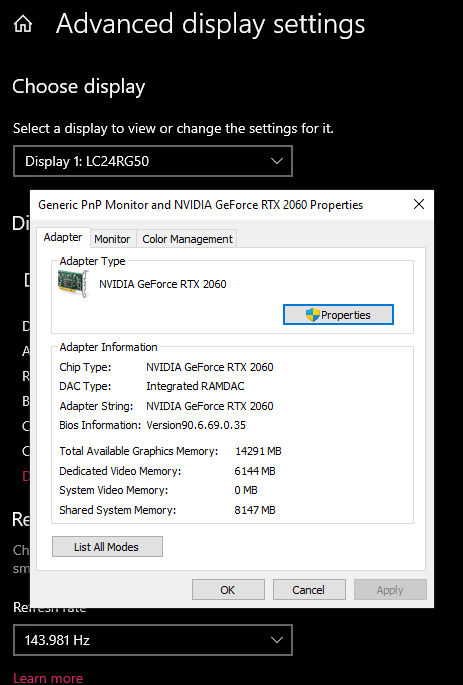This screenshot has height=685, width=463.
Task: Click the chevron arrow beside LC24RG50
Action: pyautogui.click(x=276, y=161)
